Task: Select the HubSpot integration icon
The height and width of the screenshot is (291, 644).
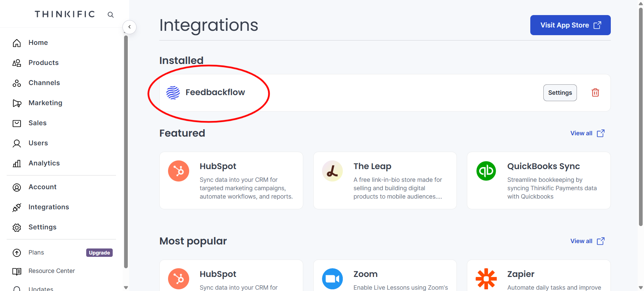Action: tap(178, 171)
